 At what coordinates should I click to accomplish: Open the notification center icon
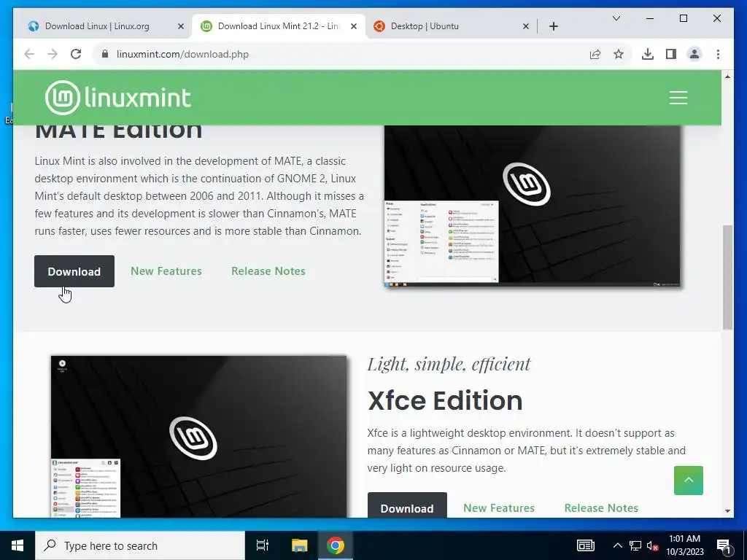pos(724,545)
